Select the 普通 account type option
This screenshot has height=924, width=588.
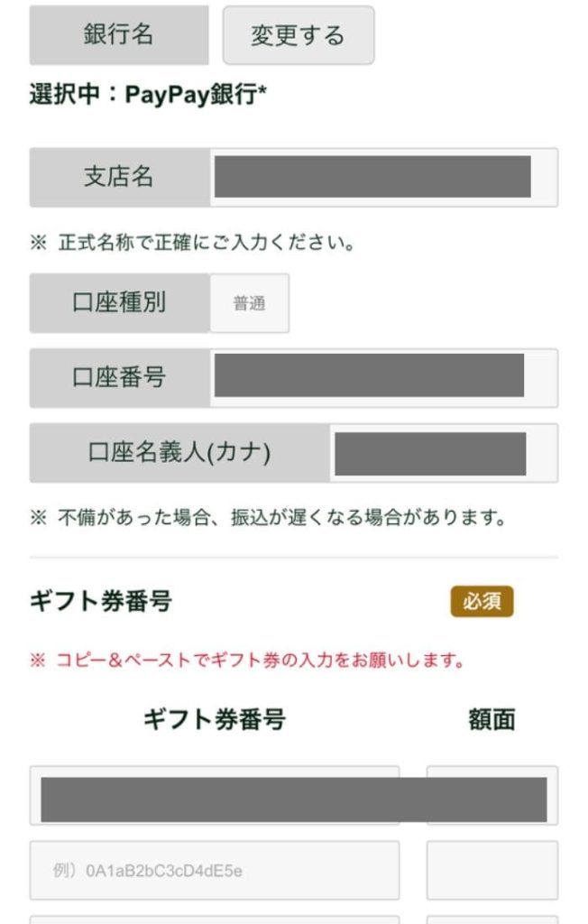(249, 303)
